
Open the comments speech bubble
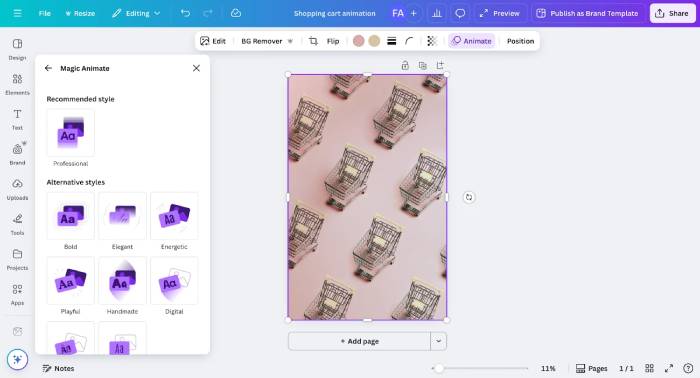[x=460, y=13]
